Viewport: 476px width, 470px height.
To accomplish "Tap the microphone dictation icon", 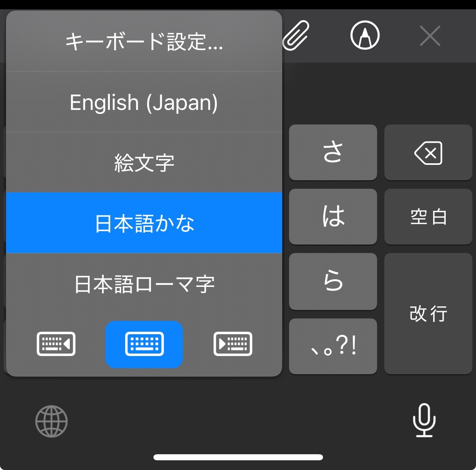I will click(424, 420).
